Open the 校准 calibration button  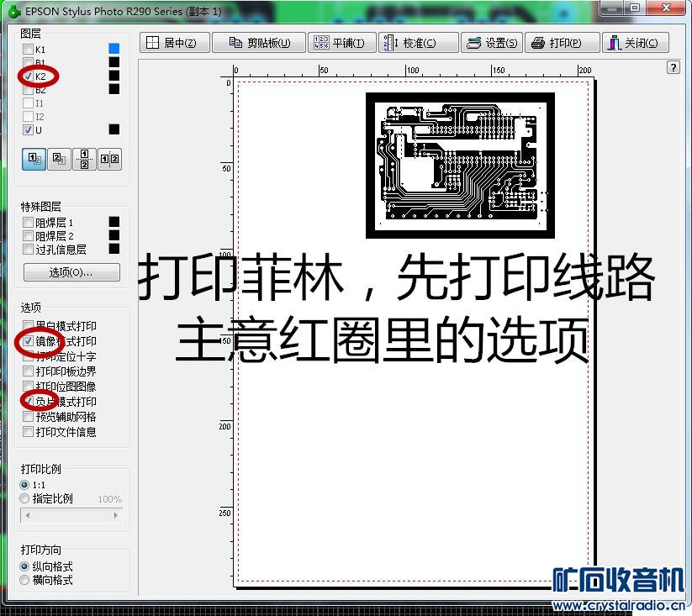pos(418,43)
